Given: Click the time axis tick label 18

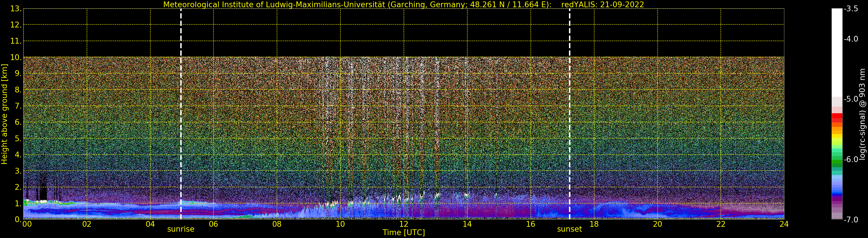Looking at the screenshot, I should click(594, 224).
